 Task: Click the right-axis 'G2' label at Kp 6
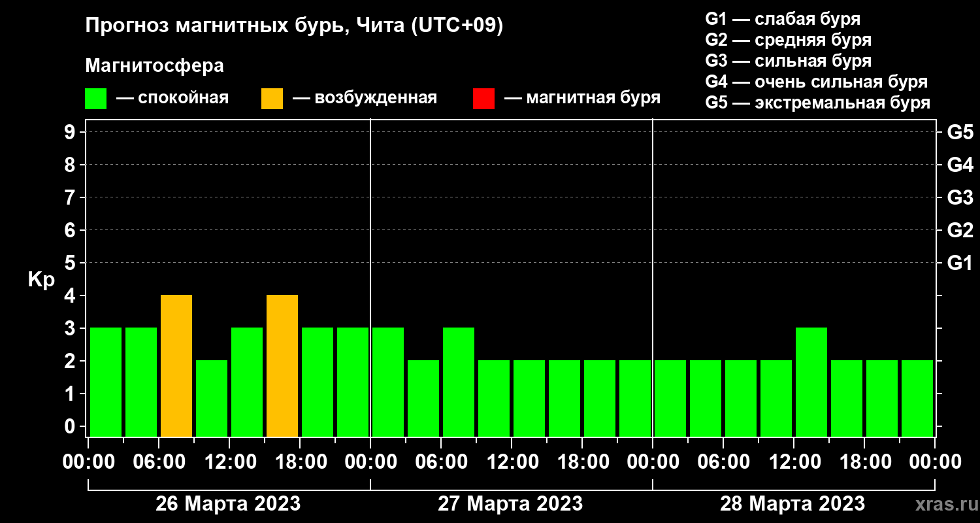pos(960,230)
